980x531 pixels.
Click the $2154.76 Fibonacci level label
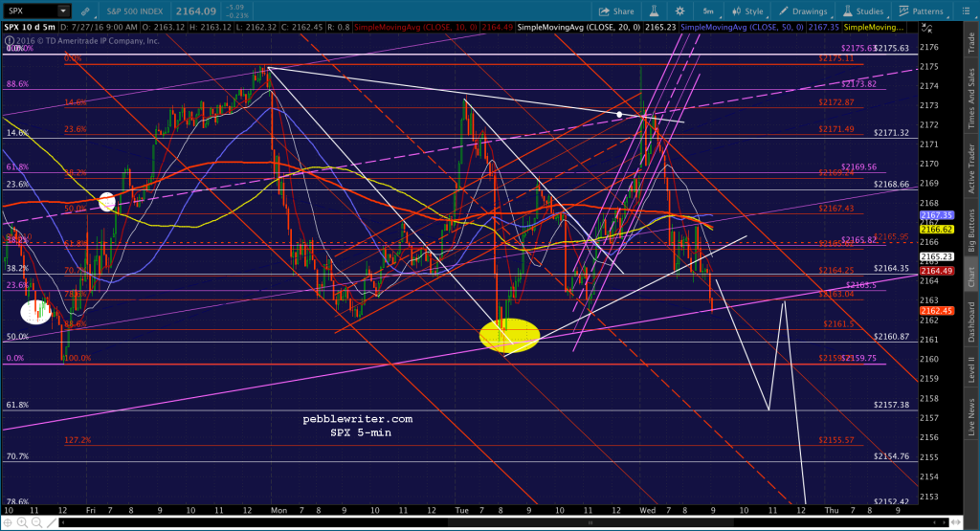coord(891,456)
